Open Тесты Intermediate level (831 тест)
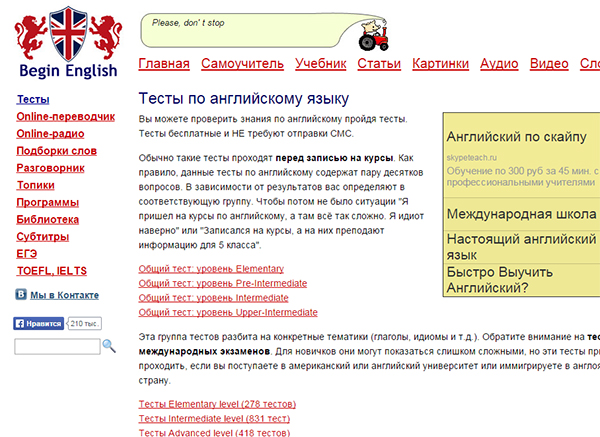The height and width of the screenshot is (437, 600). pos(216,418)
